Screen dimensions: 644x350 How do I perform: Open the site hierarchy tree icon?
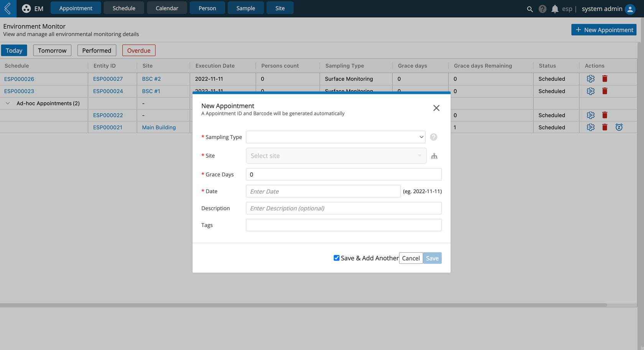click(434, 156)
